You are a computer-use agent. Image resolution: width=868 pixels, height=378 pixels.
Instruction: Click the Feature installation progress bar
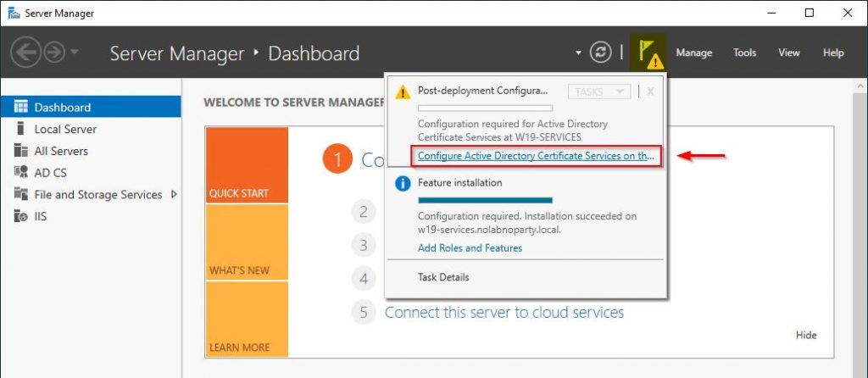485,200
